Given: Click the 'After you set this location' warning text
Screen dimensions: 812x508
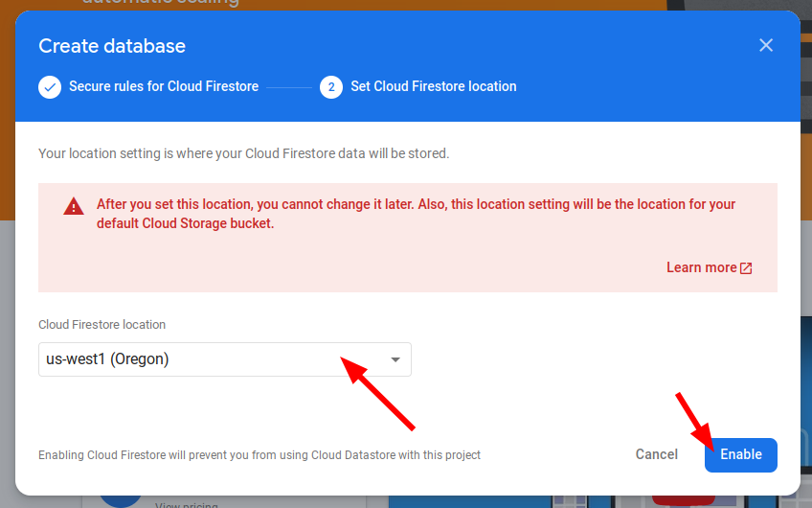Looking at the screenshot, I should (x=416, y=214).
